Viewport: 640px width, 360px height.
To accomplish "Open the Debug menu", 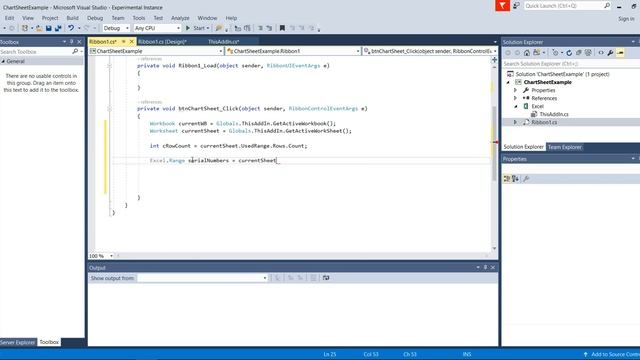I will pyautogui.click(x=95, y=18).
